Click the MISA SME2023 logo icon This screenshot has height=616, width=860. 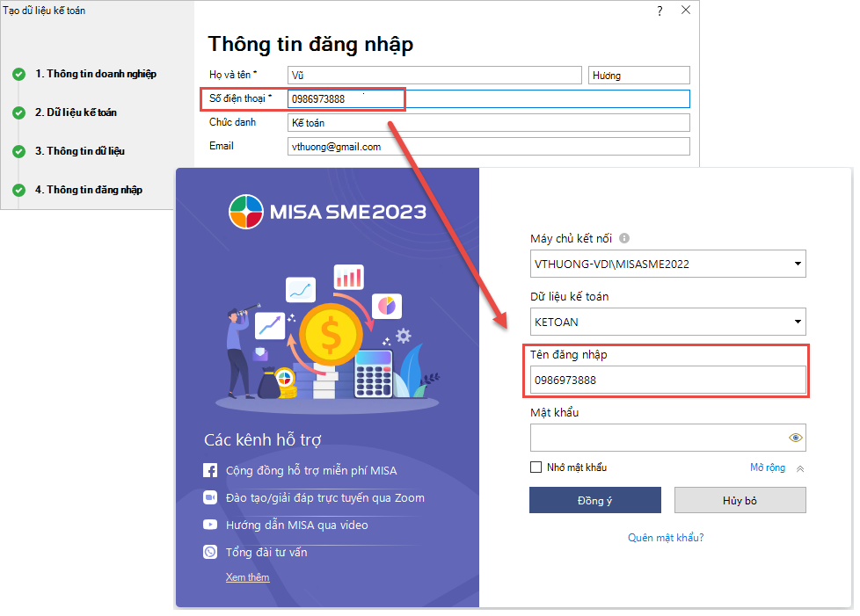(246, 212)
